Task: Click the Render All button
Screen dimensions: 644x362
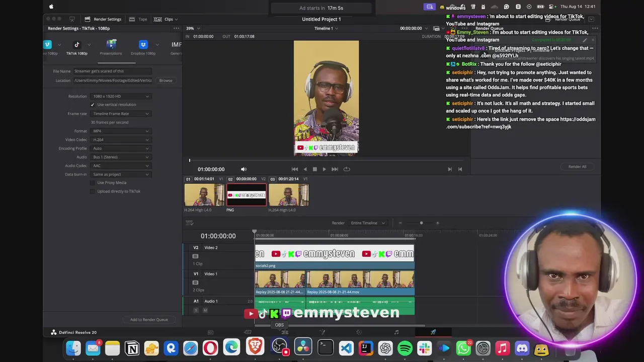Action: 577,166
